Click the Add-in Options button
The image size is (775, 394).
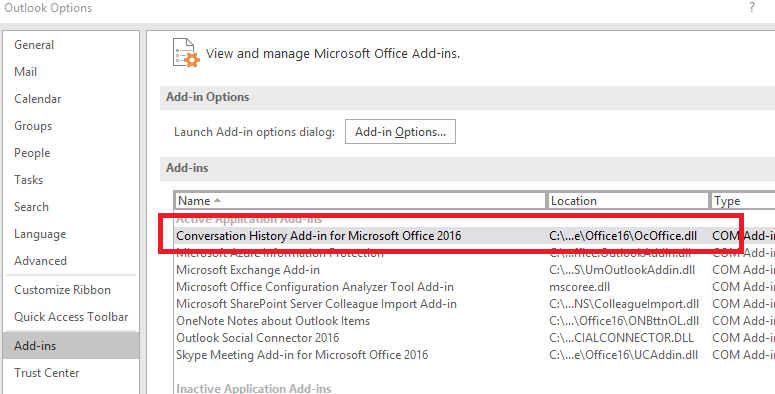(400, 131)
